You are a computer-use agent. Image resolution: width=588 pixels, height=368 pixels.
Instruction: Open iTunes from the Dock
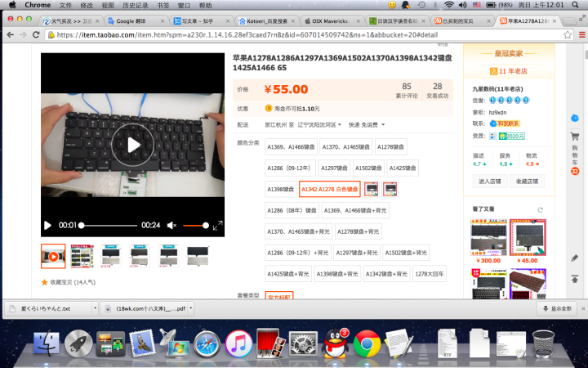click(x=238, y=343)
